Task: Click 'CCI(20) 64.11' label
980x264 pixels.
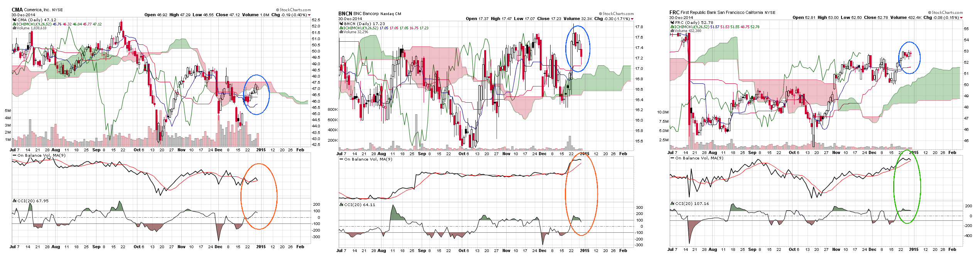Action: [360, 205]
